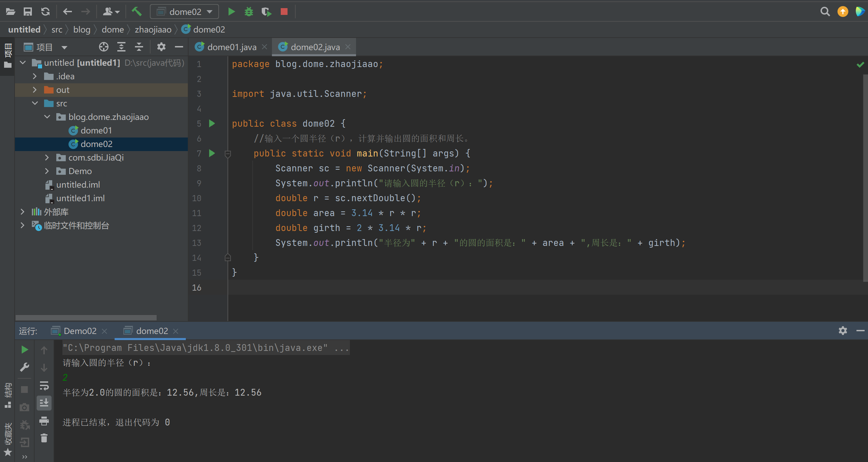
Task: Clear console output with trash icon
Action: pos(44,438)
